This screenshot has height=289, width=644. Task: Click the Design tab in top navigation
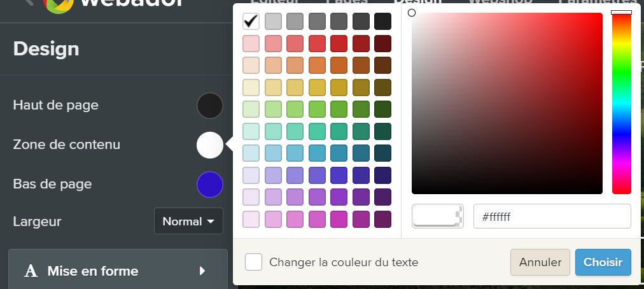[x=418, y=3]
